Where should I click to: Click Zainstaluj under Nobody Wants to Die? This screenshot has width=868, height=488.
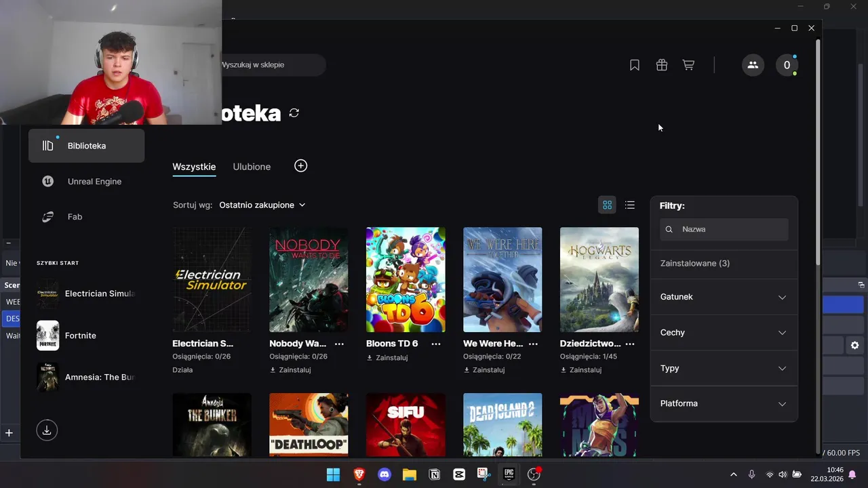(x=290, y=370)
